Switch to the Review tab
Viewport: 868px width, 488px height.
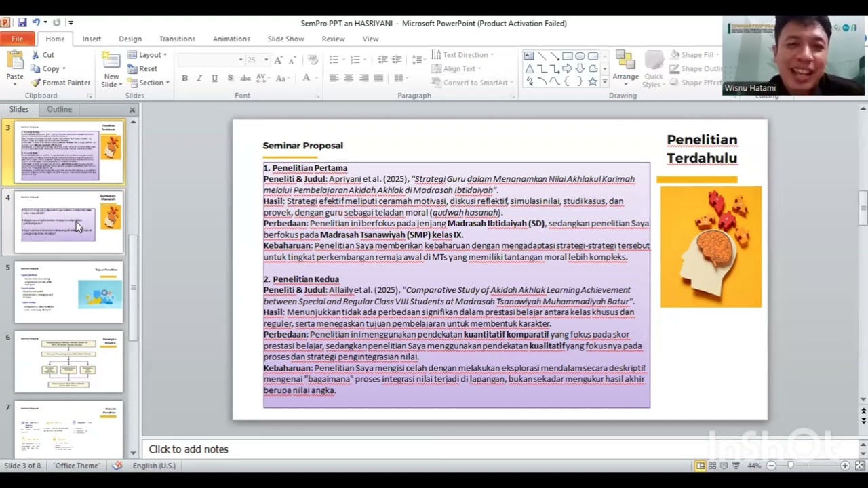coord(333,39)
